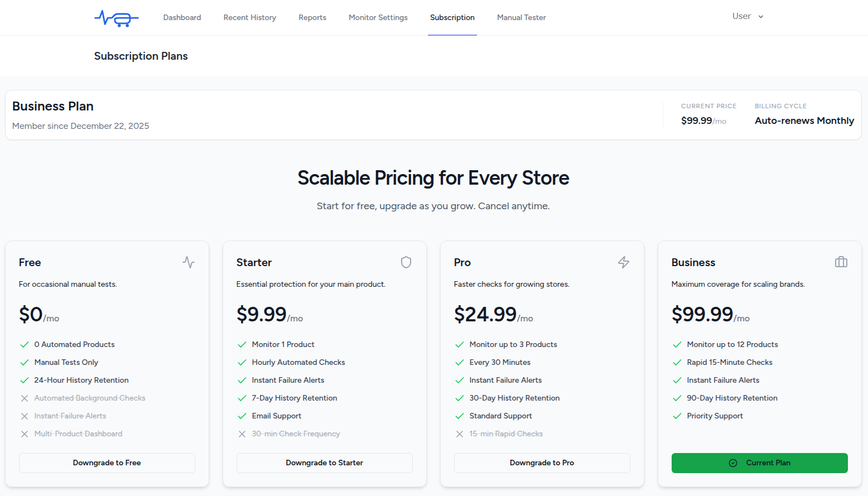Viewport: 868px width, 496px height.
Task: Click the checkmark beside Hourly Automated Checks
Action: click(242, 363)
